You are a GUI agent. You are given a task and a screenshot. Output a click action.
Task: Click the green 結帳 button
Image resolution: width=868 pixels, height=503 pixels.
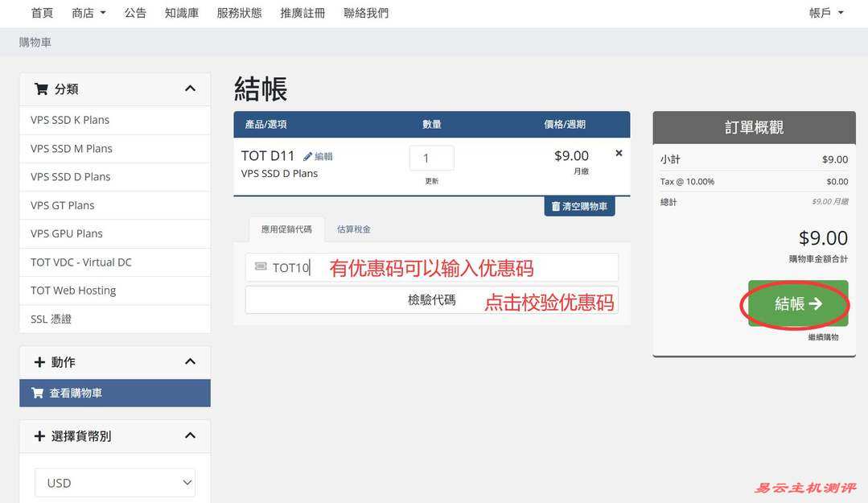point(796,304)
